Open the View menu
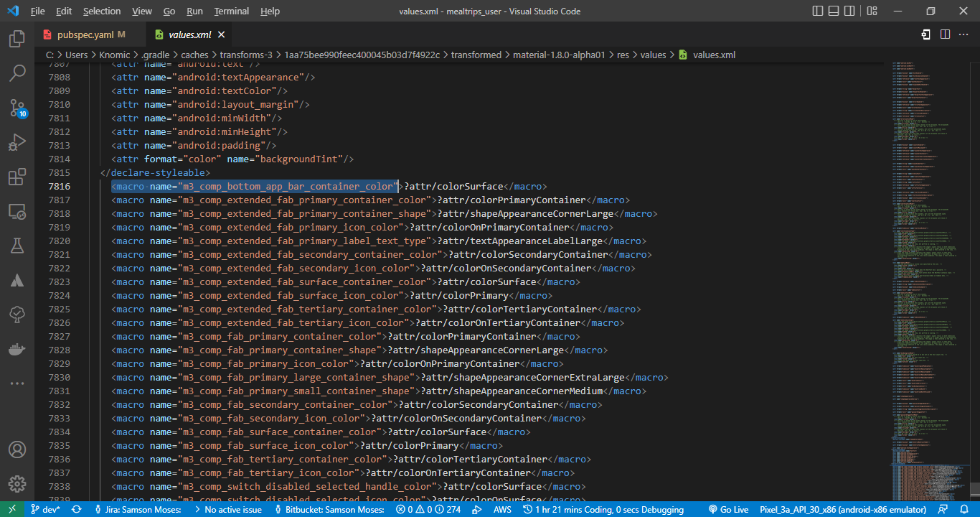This screenshot has height=517, width=980. pos(142,11)
